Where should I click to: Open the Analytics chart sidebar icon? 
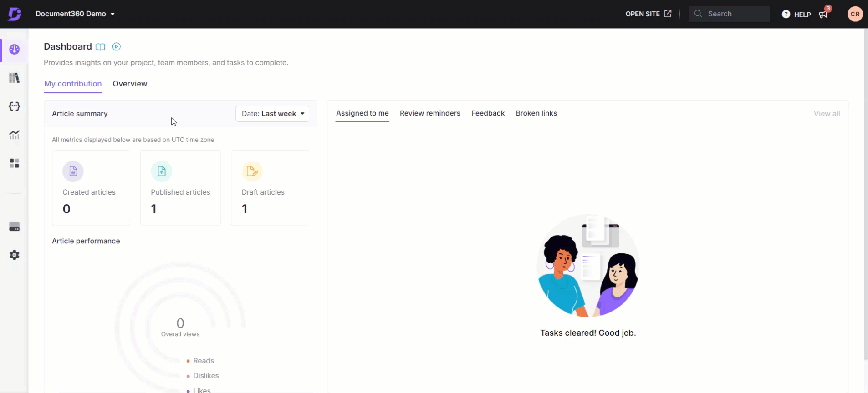pos(15,135)
